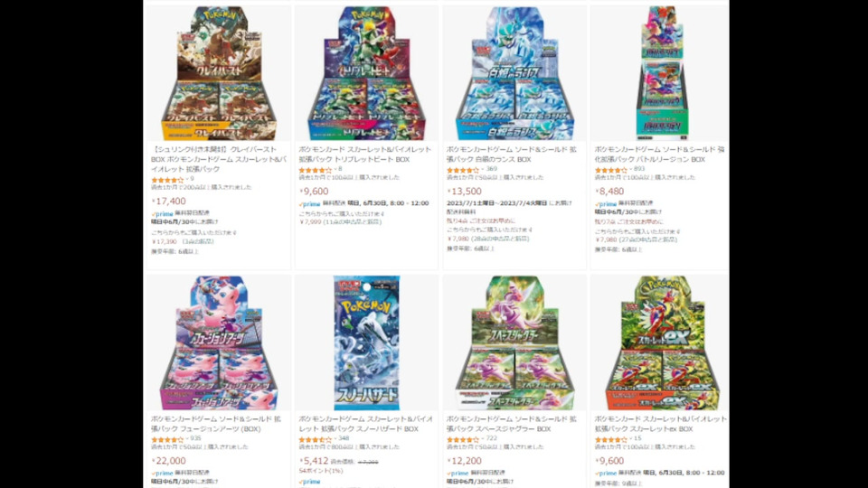Open the 白銀のランス BOX product image
The height and width of the screenshot is (488, 868).
(x=514, y=73)
